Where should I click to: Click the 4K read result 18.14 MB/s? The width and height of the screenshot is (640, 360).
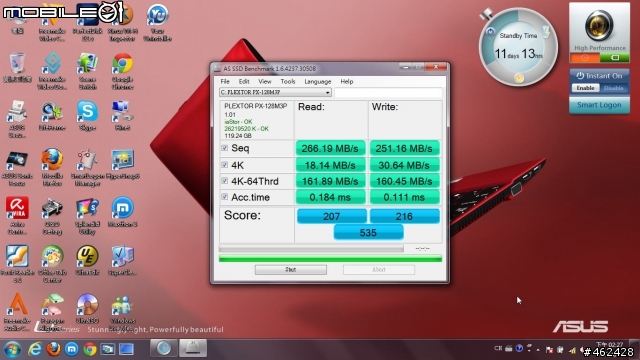pos(330,165)
